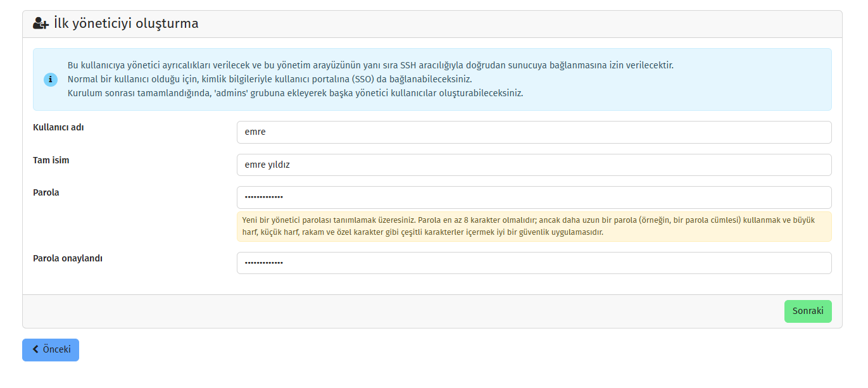
Task: Focus the Kullanıcı adı input field
Action: coord(534,132)
